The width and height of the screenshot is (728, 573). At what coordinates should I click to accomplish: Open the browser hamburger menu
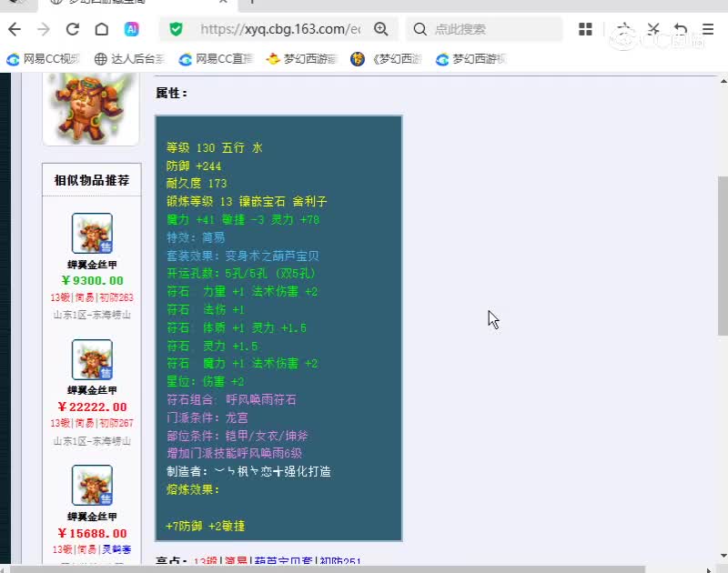708,29
